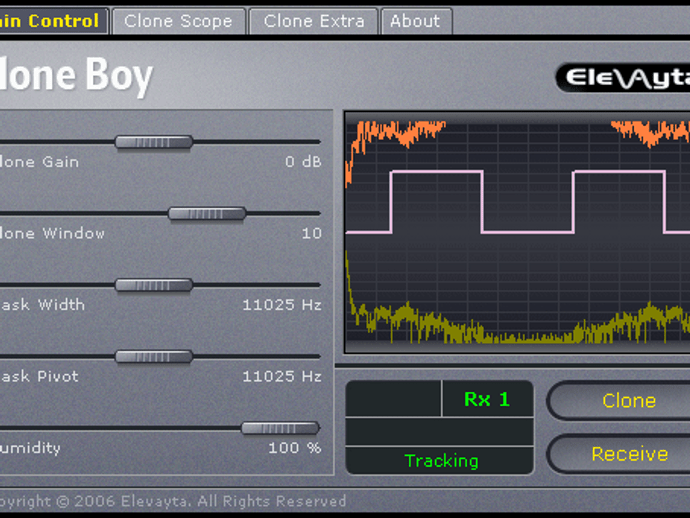Click the Rx 1 status display

488,399
